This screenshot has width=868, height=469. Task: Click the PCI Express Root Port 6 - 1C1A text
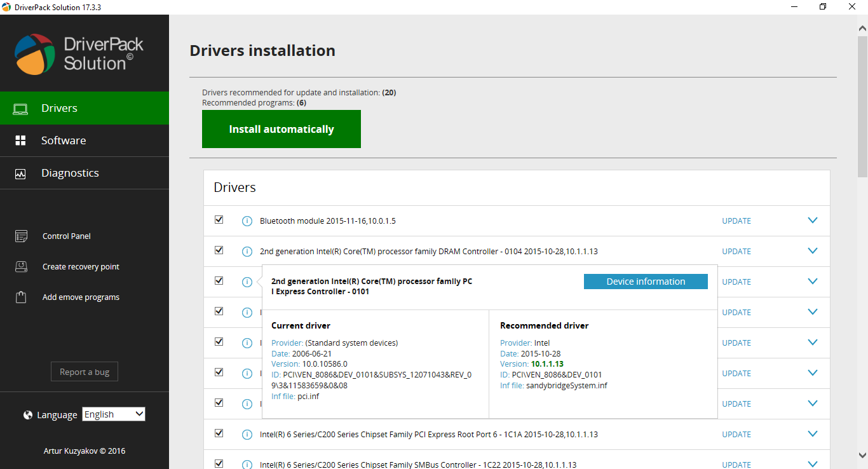(x=429, y=435)
